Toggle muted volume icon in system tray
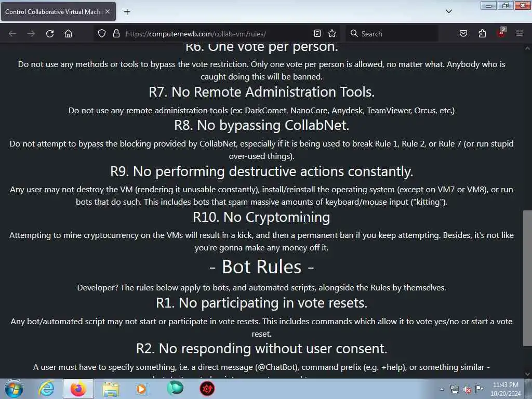This screenshot has height=399, width=532. (x=467, y=390)
